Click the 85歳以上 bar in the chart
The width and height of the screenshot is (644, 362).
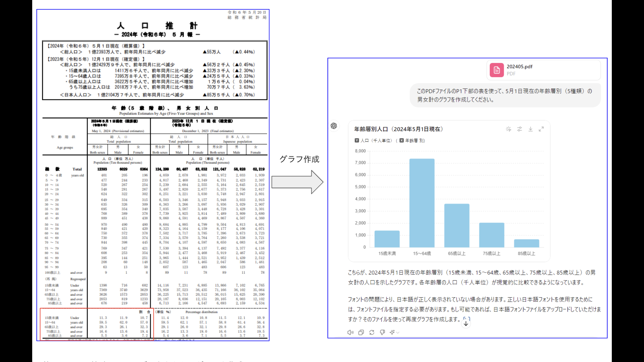527,243
